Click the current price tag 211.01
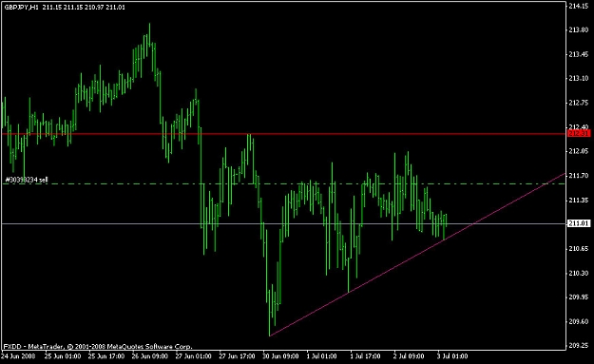This screenshot has height=364, width=594. 579,223
